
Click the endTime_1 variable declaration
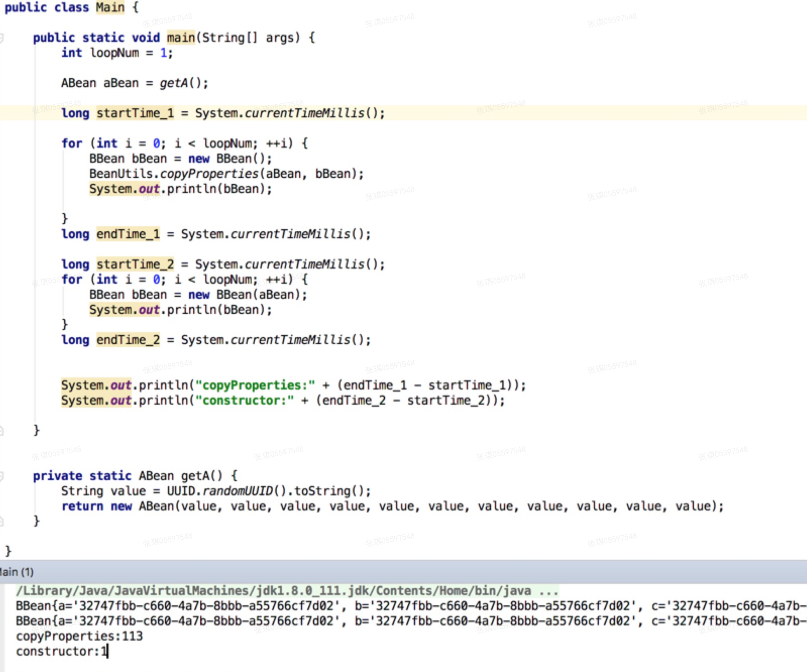128,234
